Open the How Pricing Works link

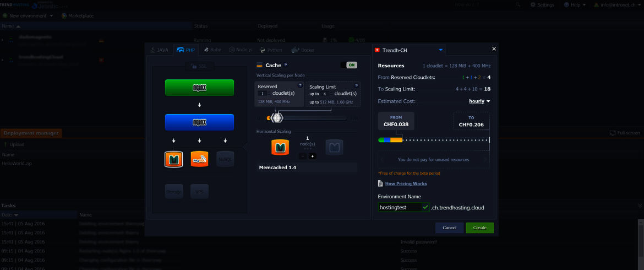[x=406, y=183]
